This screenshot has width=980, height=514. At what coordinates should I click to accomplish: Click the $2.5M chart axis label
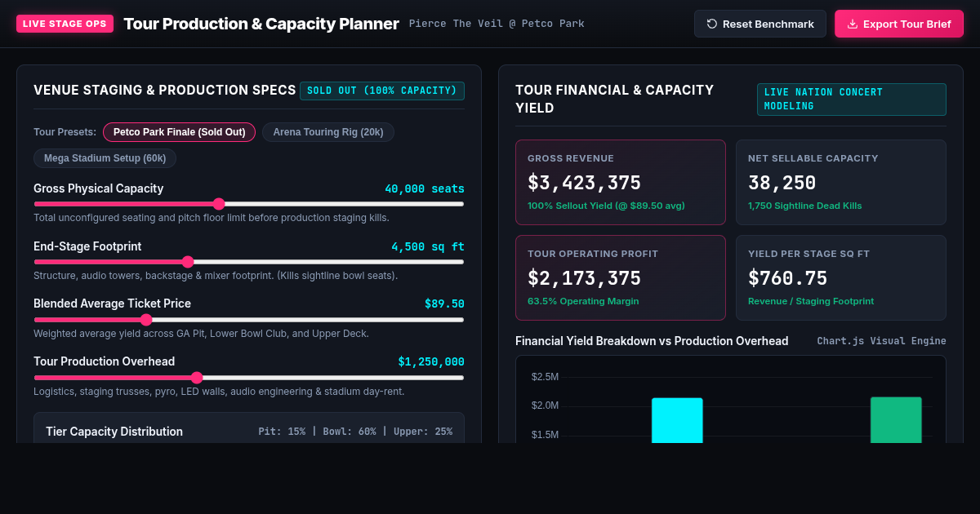545,377
